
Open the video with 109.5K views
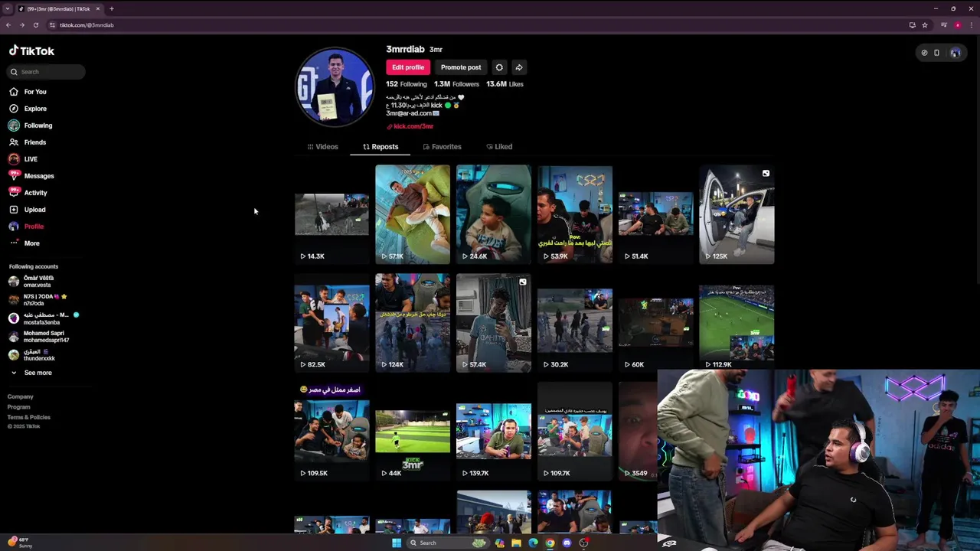coord(332,432)
